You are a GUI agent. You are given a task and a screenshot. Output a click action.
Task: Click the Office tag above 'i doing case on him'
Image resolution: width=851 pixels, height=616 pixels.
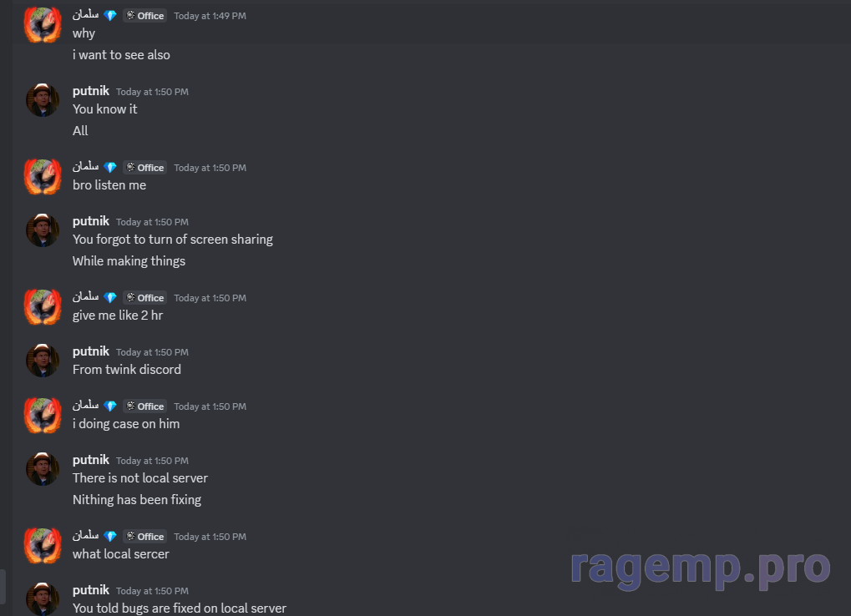click(145, 406)
